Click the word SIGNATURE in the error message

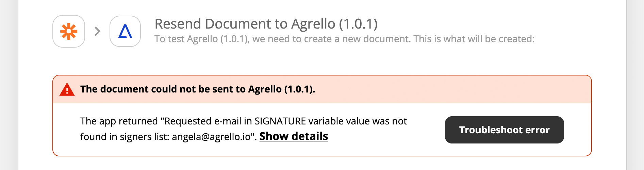point(280,121)
